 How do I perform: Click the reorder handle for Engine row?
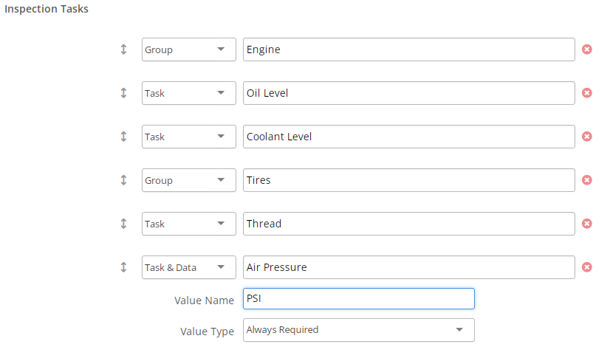tap(123, 49)
